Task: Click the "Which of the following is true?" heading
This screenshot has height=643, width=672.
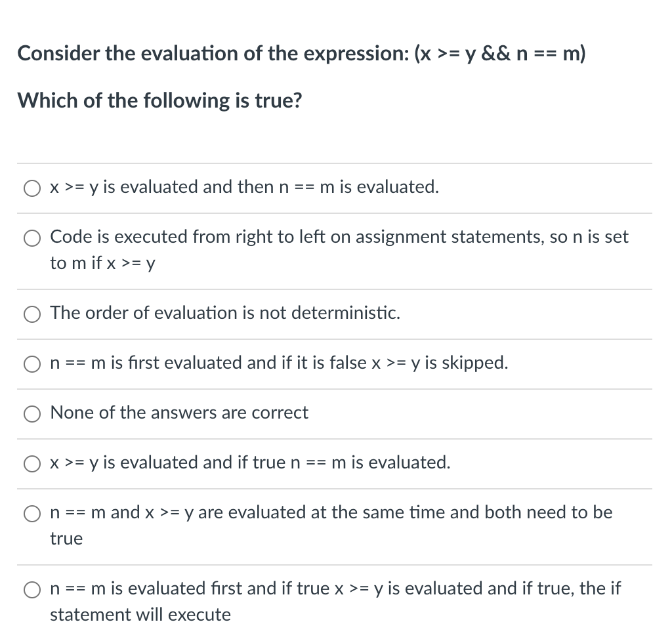Action: [x=159, y=100]
